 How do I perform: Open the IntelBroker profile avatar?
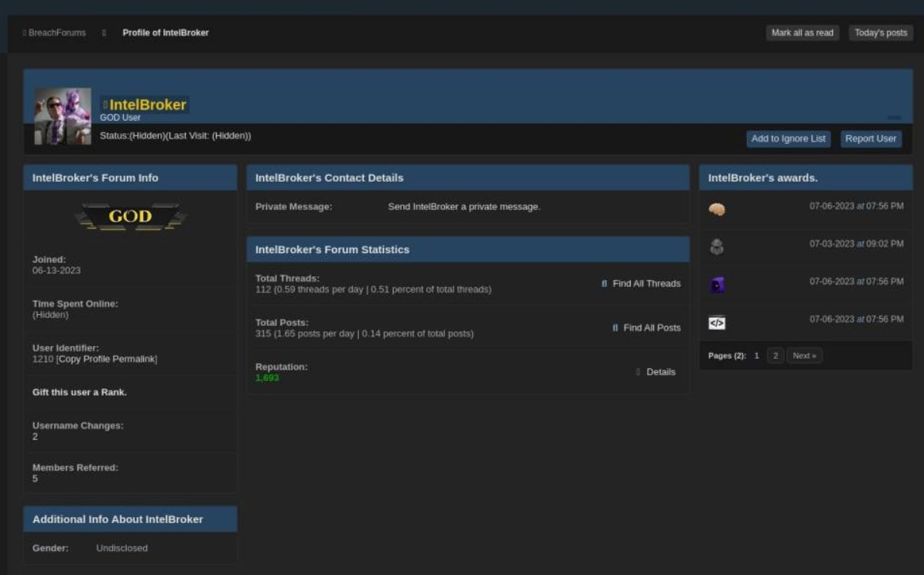pyautogui.click(x=63, y=116)
